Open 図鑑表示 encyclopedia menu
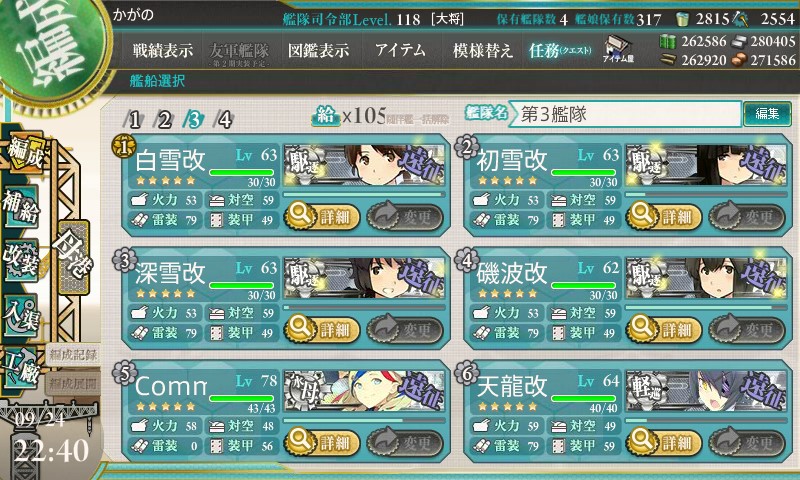 (x=318, y=50)
